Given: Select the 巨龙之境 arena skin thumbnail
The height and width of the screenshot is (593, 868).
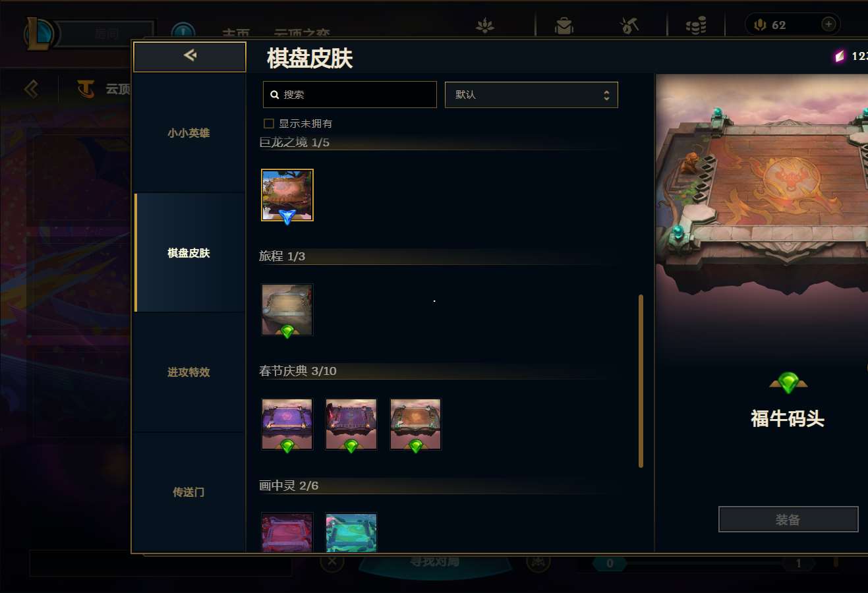Looking at the screenshot, I should coord(287,195).
